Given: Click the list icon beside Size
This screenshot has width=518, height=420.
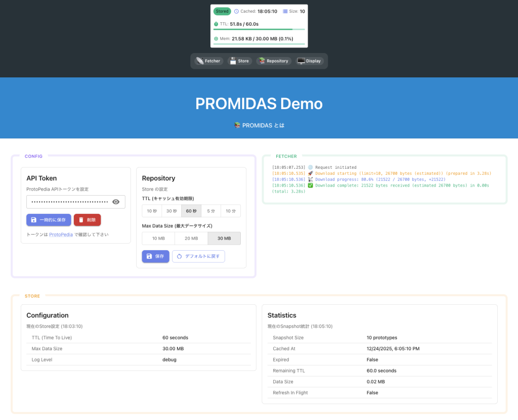Looking at the screenshot, I should pyautogui.click(x=285, y=11).
